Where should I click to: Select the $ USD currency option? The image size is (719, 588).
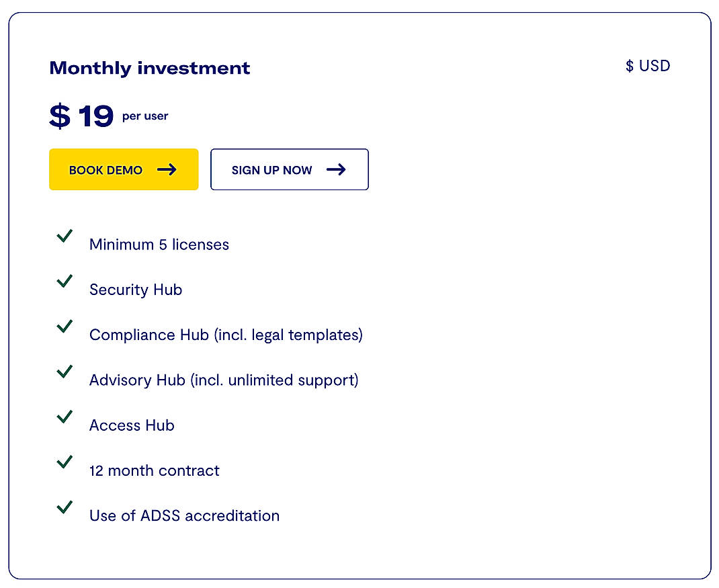coord(648,66)
